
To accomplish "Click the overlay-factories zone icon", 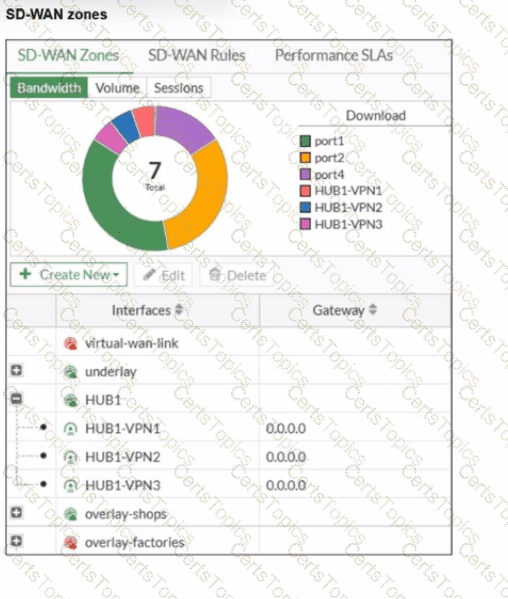I will 71,542.
